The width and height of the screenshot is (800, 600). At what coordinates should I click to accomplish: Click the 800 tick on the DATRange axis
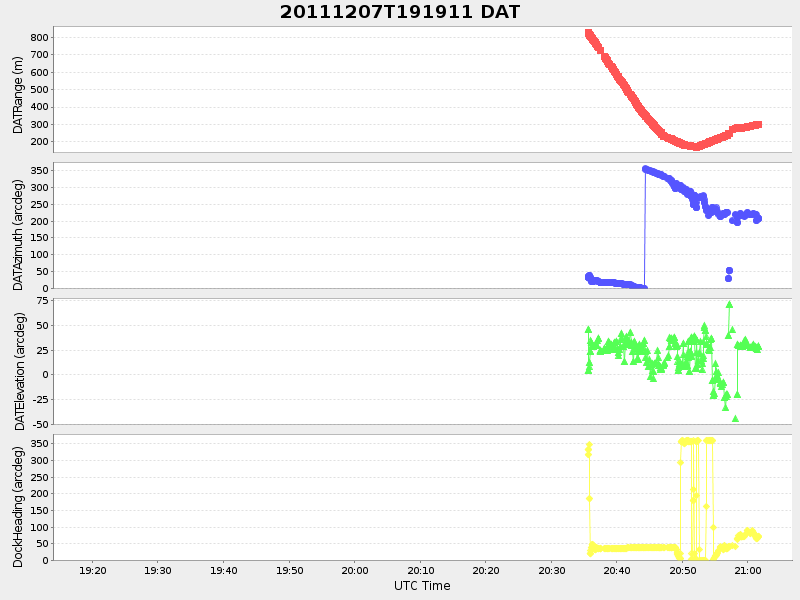tap(39, 37)
